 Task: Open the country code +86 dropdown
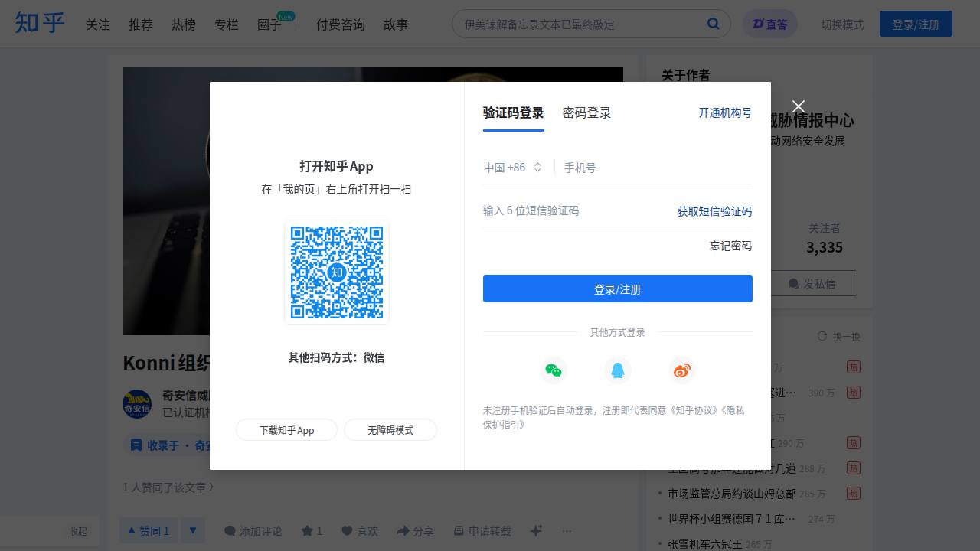click(x=513, y=167)
